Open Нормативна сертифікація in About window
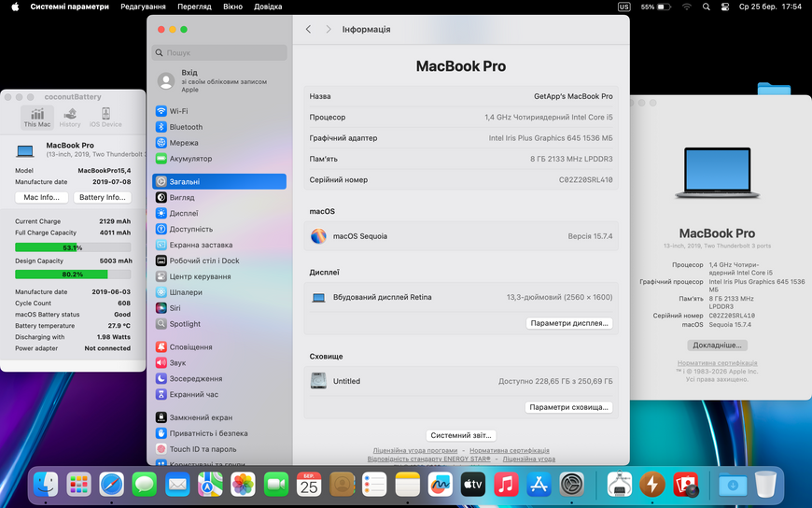The image size is (812, 508). pyautogui.click(x=717, y=363)
